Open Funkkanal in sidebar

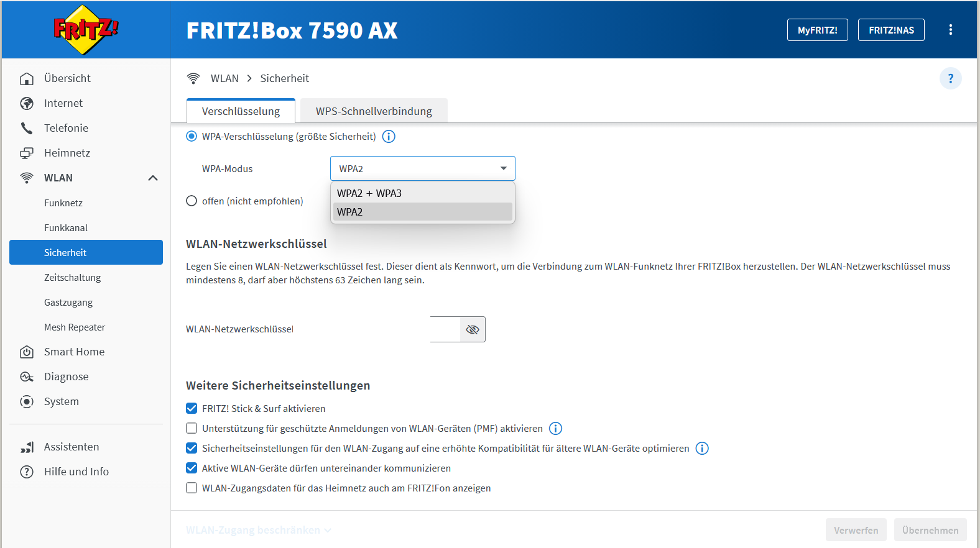[86, 227]
